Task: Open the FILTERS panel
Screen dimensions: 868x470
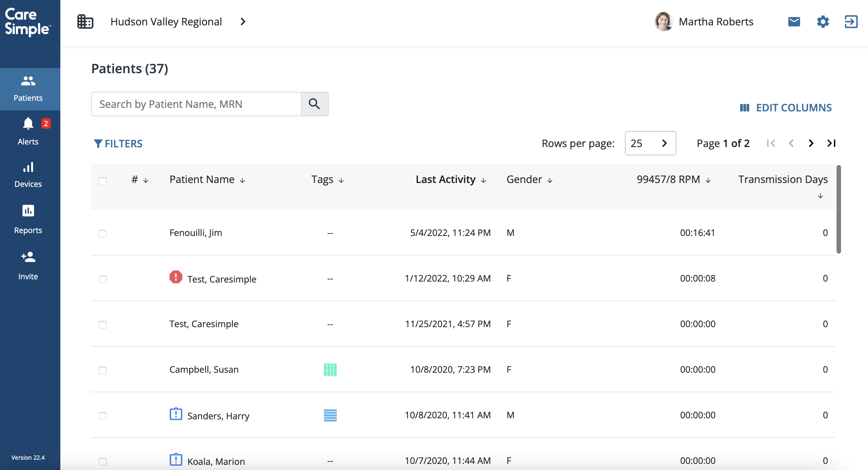Action: tap(118, 144)
